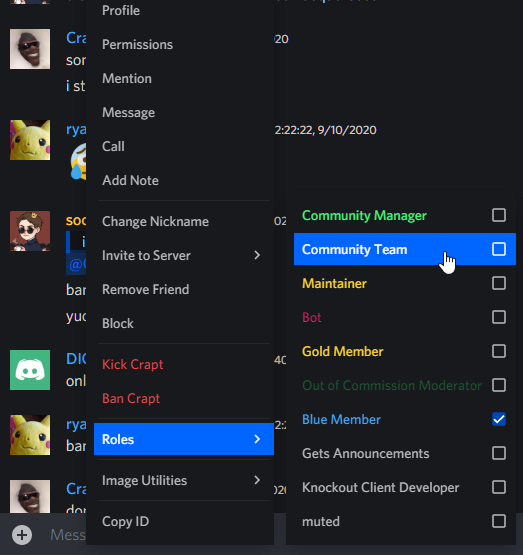This screenshot has height=555, width=523.
Task: Expand the Invite to Server submenu
Action: coord(184,255)
